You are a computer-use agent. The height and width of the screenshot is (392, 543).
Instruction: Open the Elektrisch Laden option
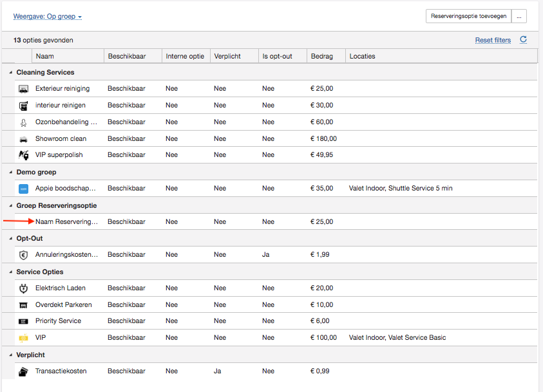pyautogui.click(x=61, y=288)
